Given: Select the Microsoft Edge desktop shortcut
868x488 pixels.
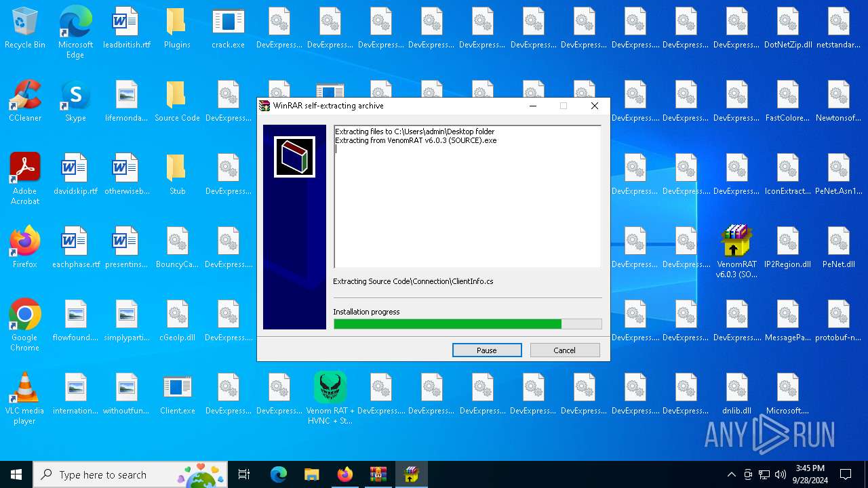Looking at the screenshot, I should pyautogui.click(x=75, y=33).
